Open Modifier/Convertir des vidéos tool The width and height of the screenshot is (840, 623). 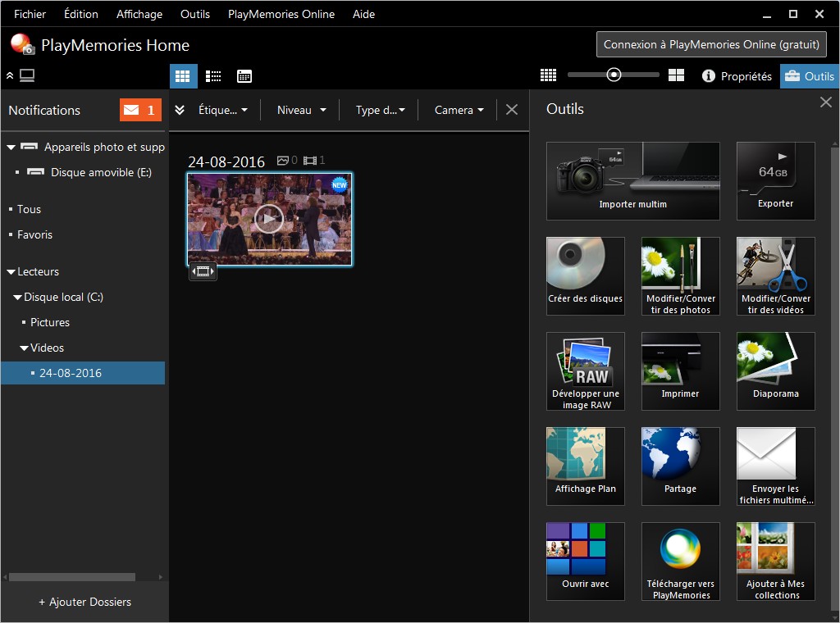[x=775, y=276]
